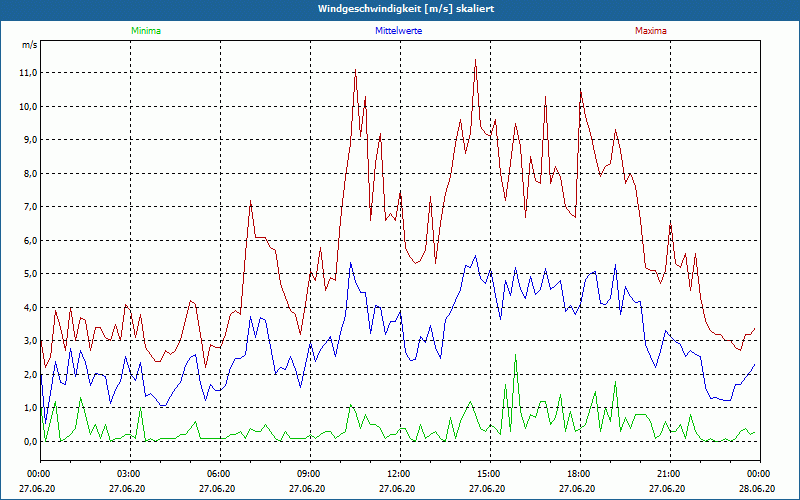
Task: Click the "06:00" time axis label
Action: [x=218, y=474]
